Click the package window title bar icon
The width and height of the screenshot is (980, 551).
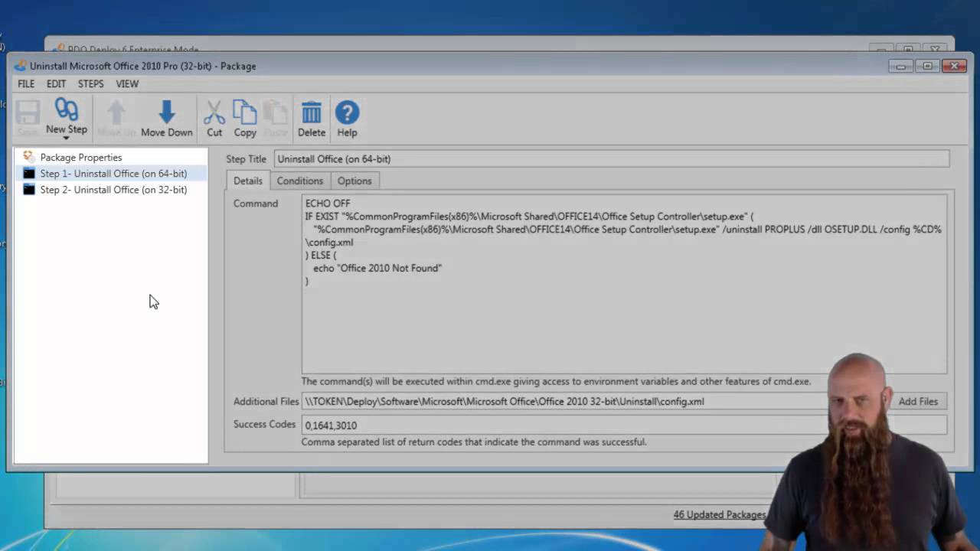(20, 66)
